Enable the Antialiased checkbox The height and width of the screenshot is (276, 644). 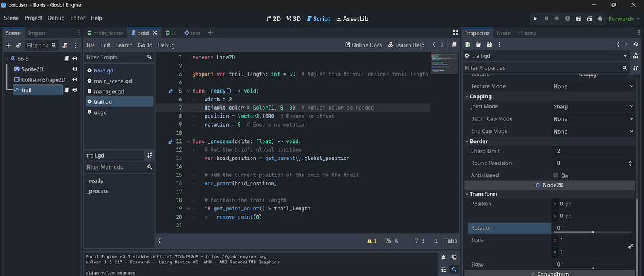click(556, 175)
